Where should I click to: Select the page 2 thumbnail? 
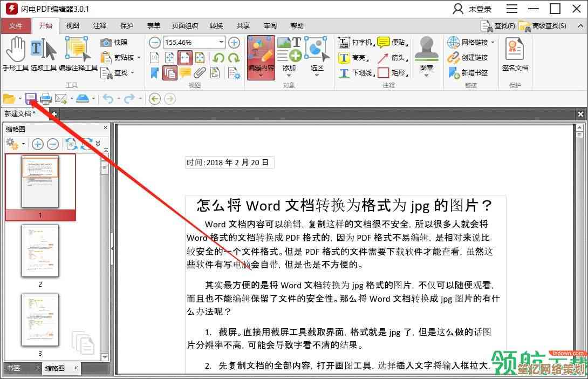click(x=40, y=251)
